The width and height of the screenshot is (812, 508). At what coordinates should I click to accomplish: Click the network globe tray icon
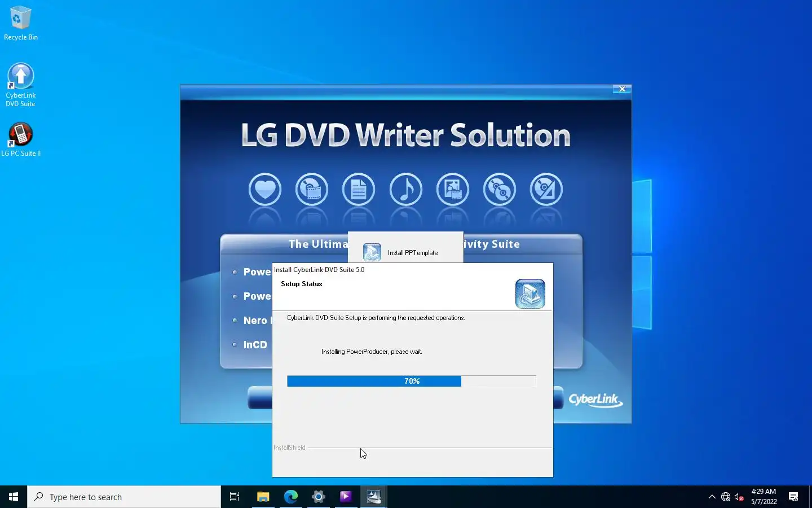click(x=726, y=497)
